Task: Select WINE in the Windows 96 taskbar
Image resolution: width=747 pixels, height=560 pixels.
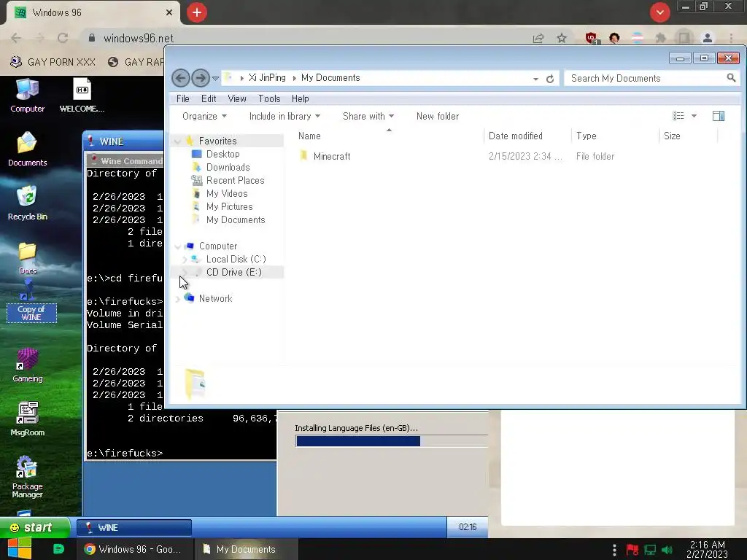Action: [x=134, y=528]
